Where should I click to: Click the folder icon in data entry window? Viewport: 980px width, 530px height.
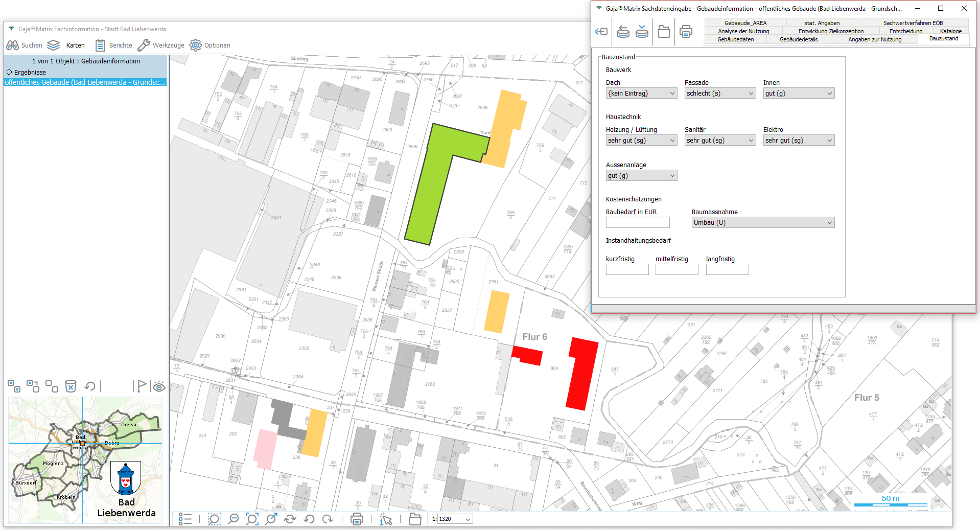coord(664,32)
